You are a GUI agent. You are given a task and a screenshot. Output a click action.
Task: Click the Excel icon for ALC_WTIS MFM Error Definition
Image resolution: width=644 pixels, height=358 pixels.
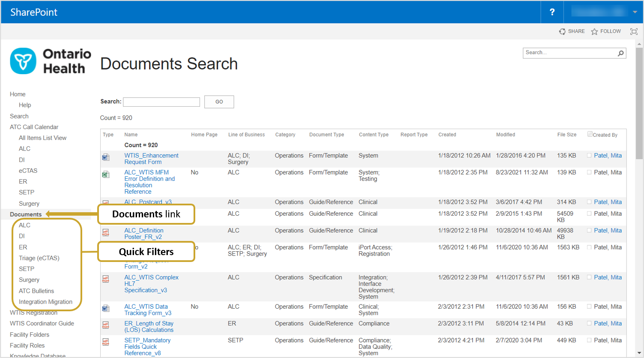coord(106,174)
